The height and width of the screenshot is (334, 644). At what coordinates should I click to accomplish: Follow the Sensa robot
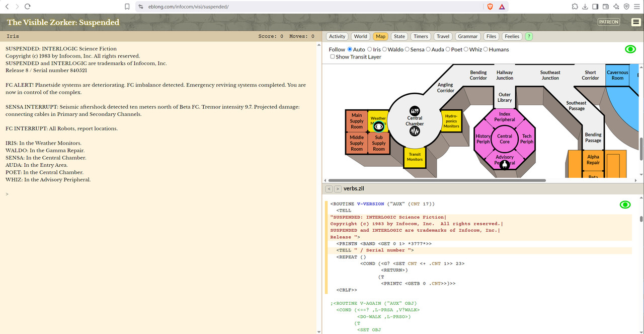[x=407, y=49]
